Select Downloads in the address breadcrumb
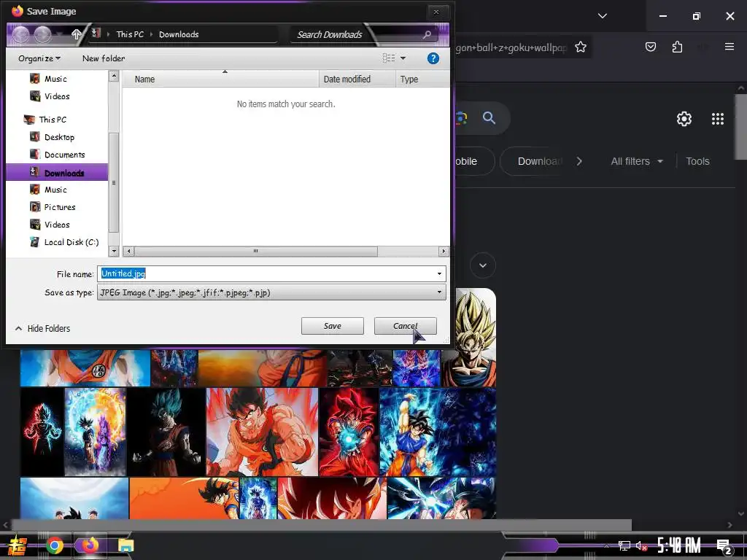Viewport: 747px width, 560px height. click(x=179, y=34)
